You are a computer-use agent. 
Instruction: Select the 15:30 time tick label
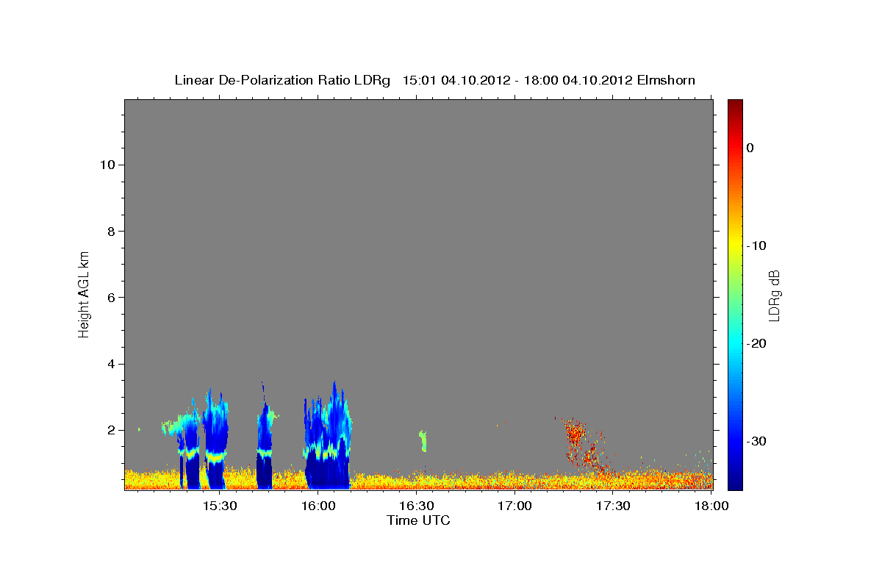219,506
